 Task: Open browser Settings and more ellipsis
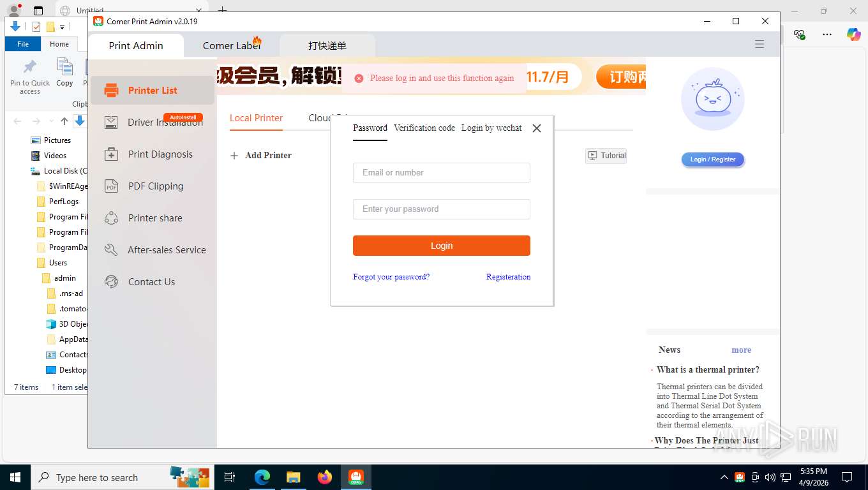827,34
